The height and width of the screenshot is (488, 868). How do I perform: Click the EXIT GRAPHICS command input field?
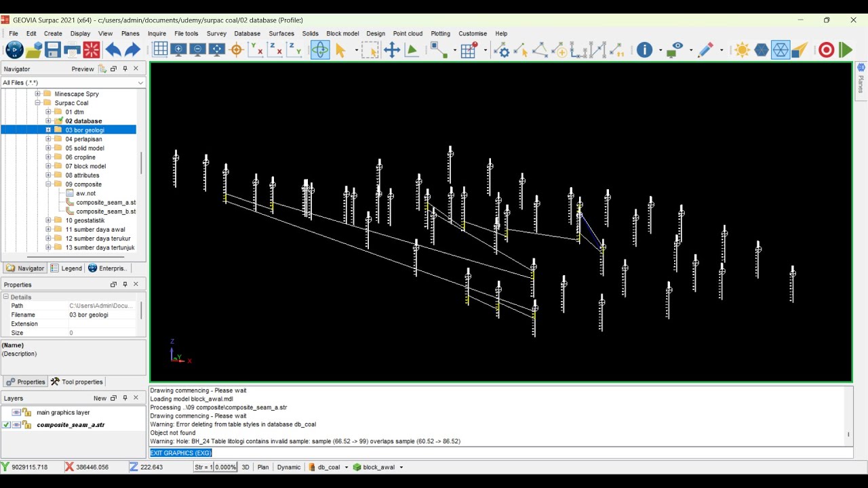(501, 453)
